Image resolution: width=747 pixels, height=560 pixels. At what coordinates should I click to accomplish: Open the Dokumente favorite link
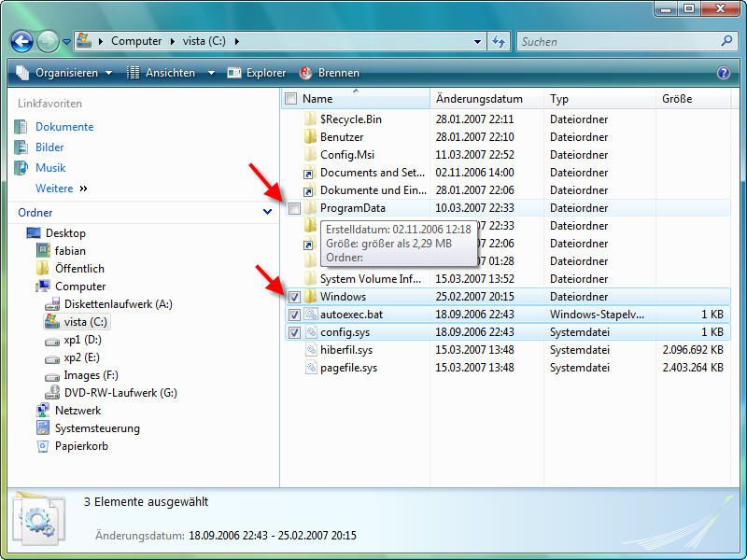click(64, 127)
